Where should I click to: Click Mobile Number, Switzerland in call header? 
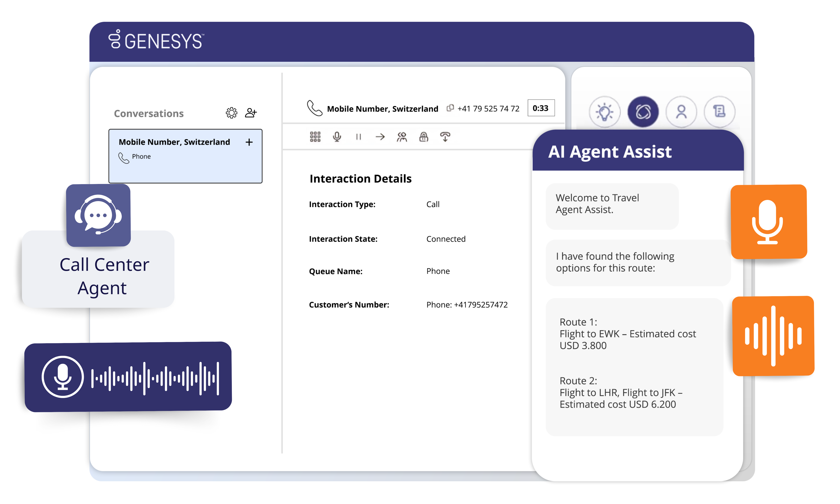tap(383, 109)
